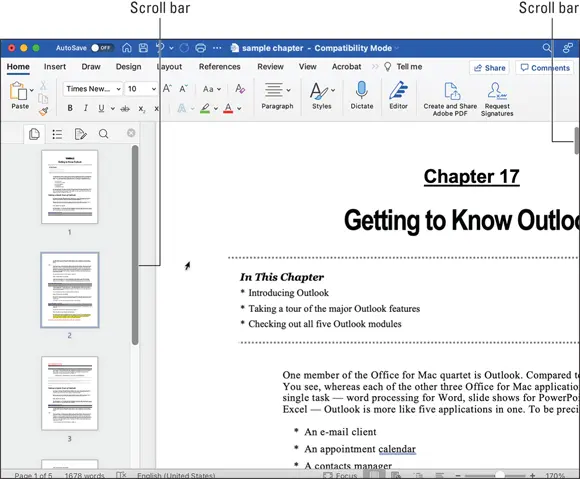Open the more options ellipsis in title bar
The height and width of the screenshot is (479, 580).
[218, 48]
